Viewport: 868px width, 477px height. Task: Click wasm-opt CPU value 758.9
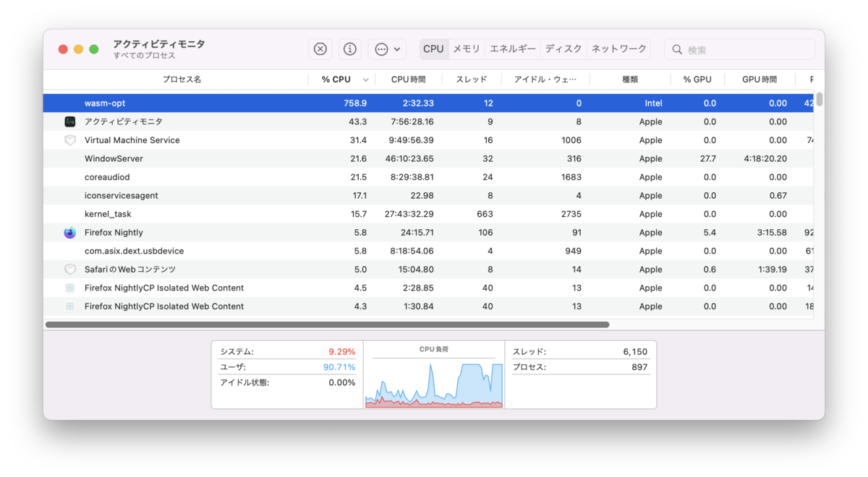pos(355,103)
